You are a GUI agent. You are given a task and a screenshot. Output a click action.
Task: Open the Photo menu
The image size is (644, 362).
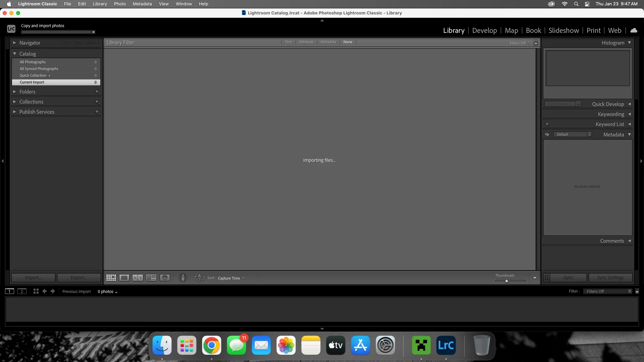[x=120, y=4]
